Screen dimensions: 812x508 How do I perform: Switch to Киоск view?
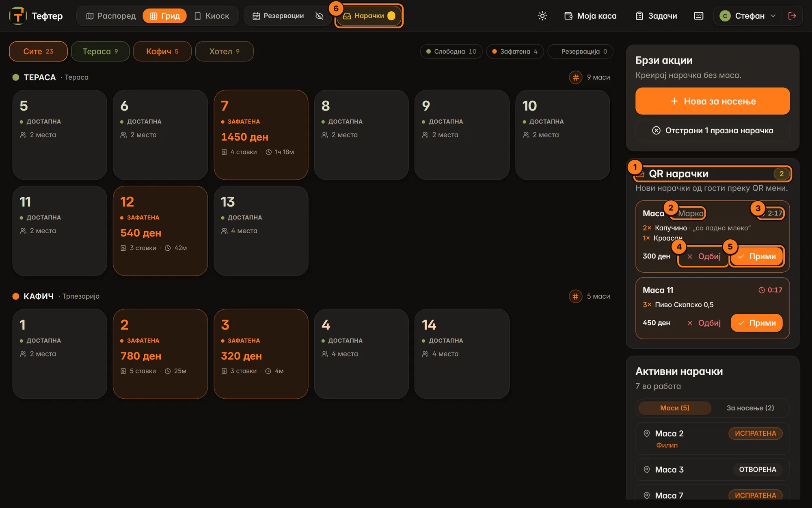click(x=212, y=16)
